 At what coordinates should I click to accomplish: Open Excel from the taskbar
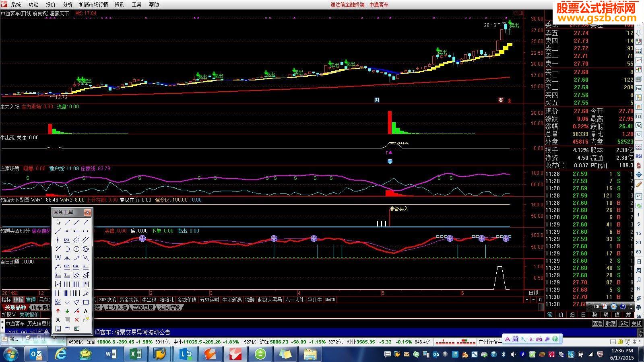pyautogui.click(x=136, y=354)
